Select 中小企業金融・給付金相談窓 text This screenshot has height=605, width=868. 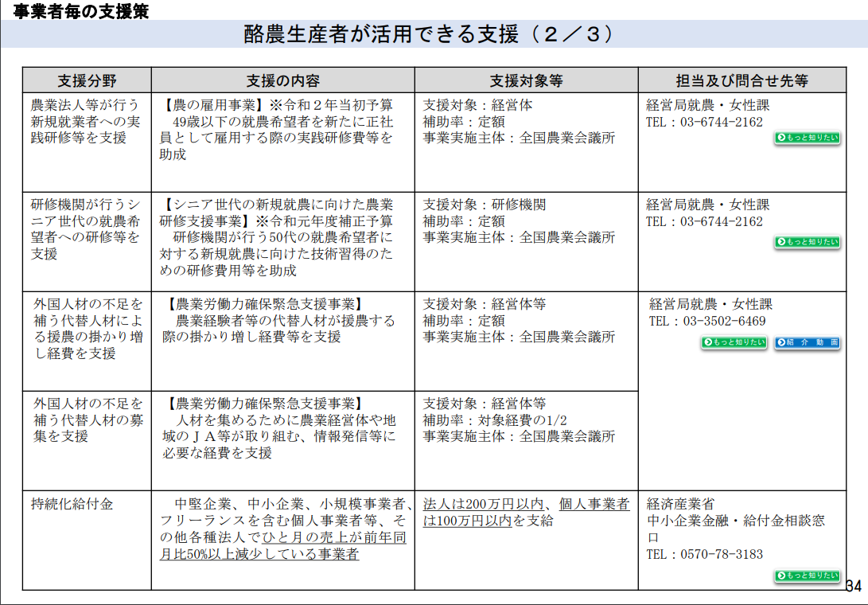coord(735,521)
